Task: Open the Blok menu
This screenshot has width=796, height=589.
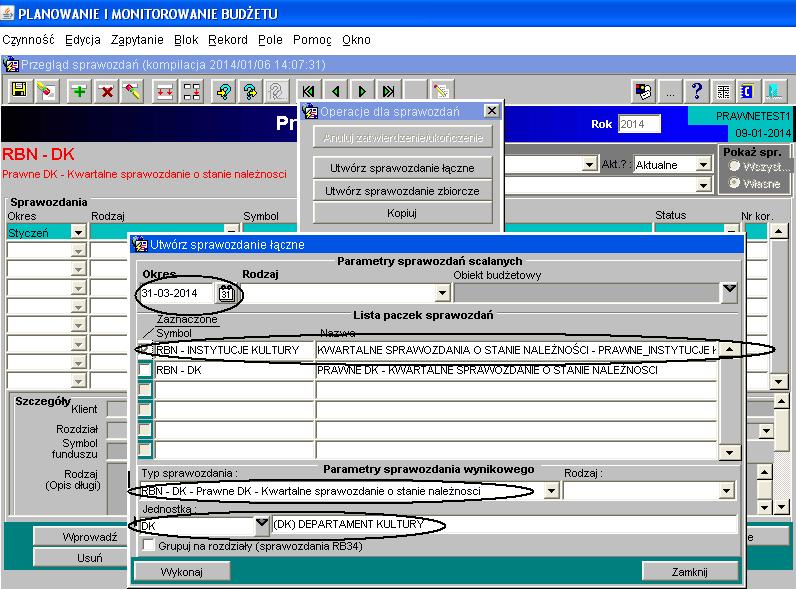Action: tap(186, 40)
